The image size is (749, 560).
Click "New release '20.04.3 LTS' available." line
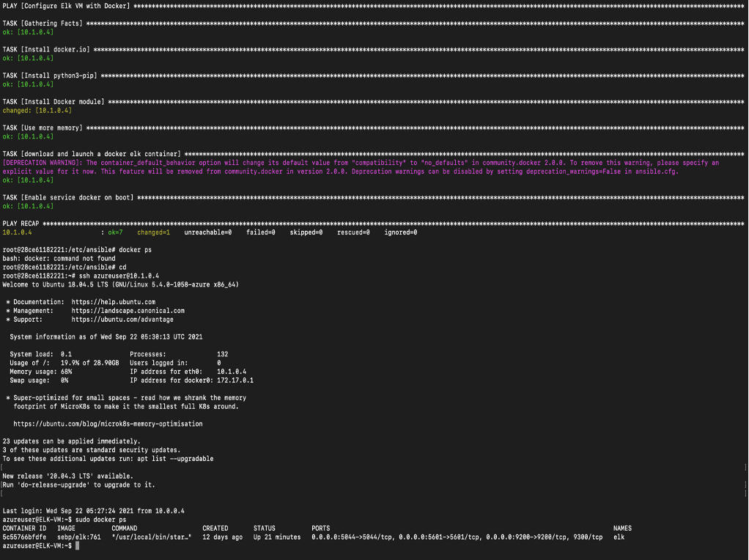[x=68, y=476]
